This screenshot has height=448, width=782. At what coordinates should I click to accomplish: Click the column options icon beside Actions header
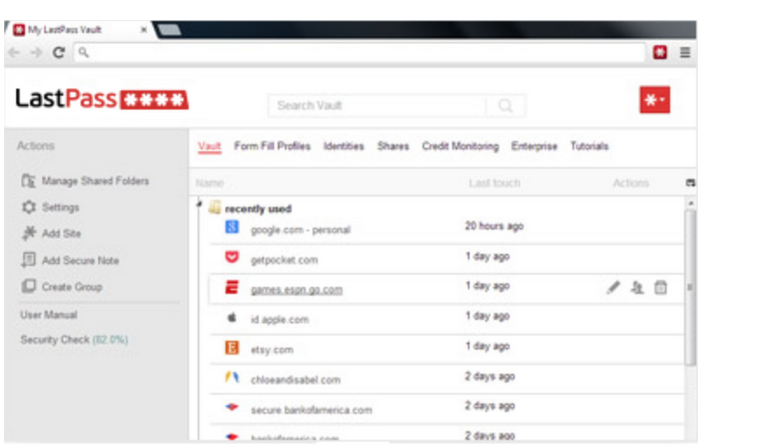pyautogui.click(x=690, y=183)
